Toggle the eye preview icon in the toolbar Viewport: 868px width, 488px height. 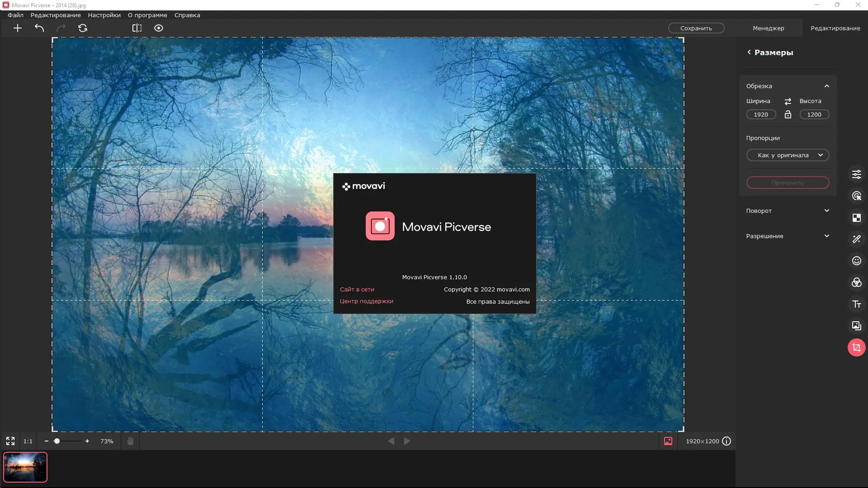coord(158,28)
